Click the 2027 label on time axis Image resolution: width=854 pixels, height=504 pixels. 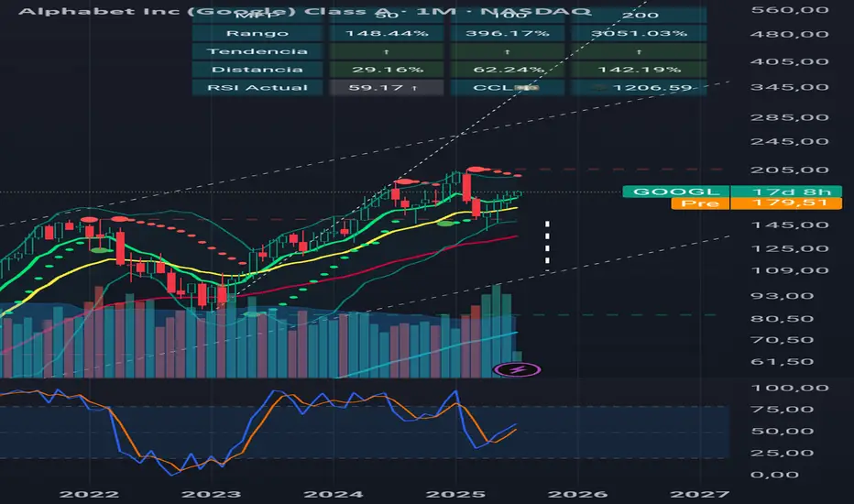pyautogui.click(x=699, y=494)
